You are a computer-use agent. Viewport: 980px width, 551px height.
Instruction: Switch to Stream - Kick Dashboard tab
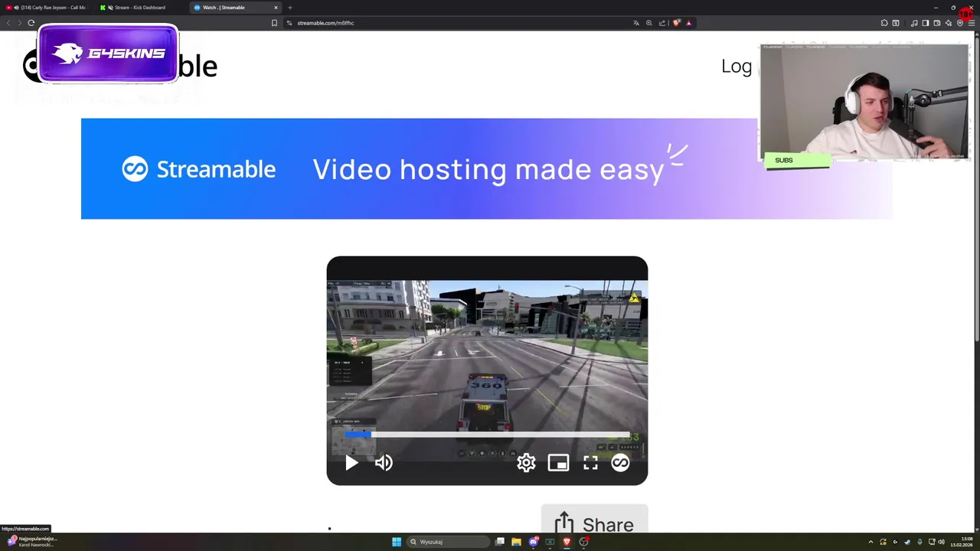click(139, 8)
